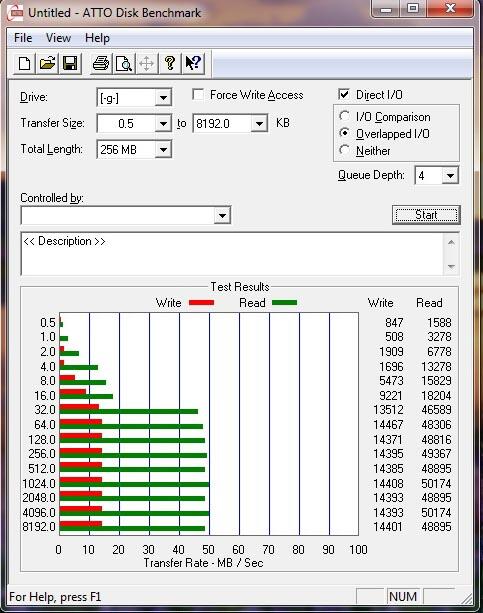The image size is (483, 613).
Task: Uncheck the Direct I/O checkbox
Action: click(344, 95)
